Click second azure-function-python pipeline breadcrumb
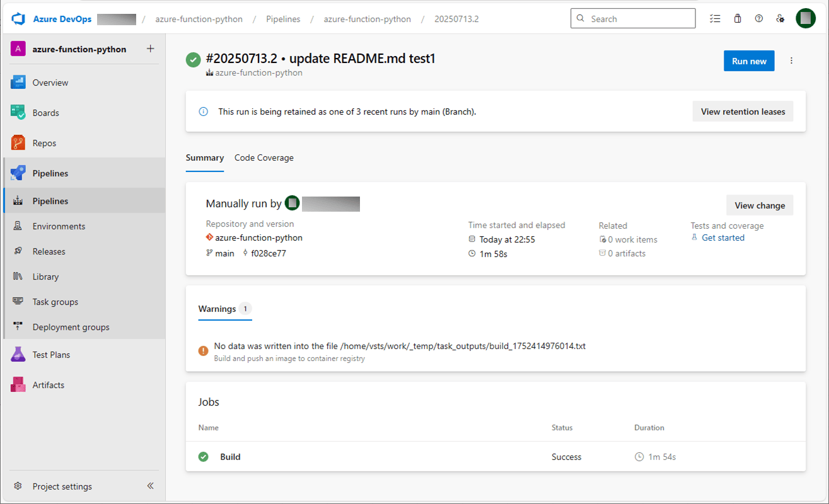 click(368, 19)
